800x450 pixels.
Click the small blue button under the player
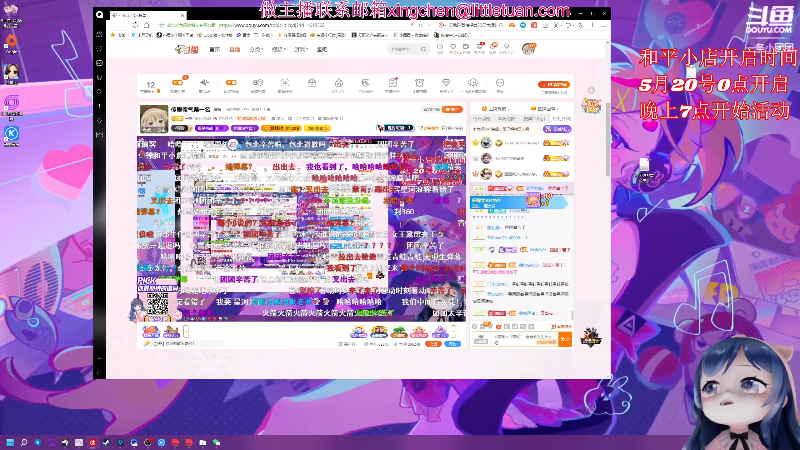pyautogui.click(x=453, y=344)
